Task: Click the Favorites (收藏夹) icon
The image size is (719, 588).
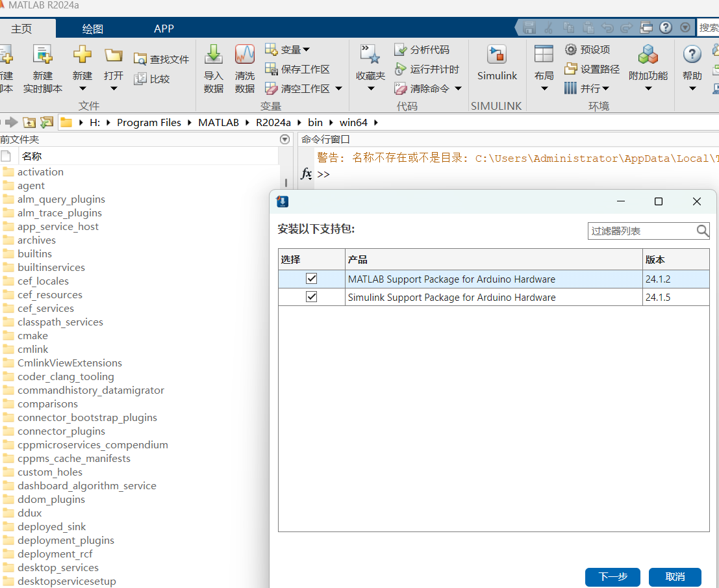Action: tap(370, 55)
